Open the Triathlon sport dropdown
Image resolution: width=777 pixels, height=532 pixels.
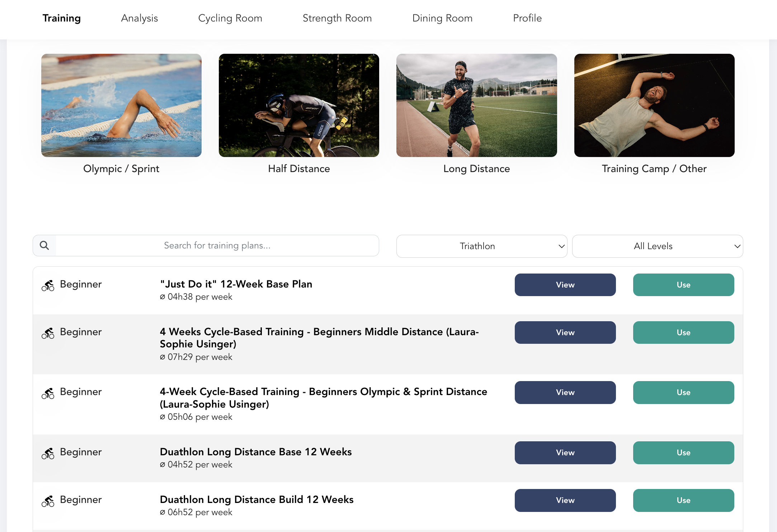[x=481, y=246]
